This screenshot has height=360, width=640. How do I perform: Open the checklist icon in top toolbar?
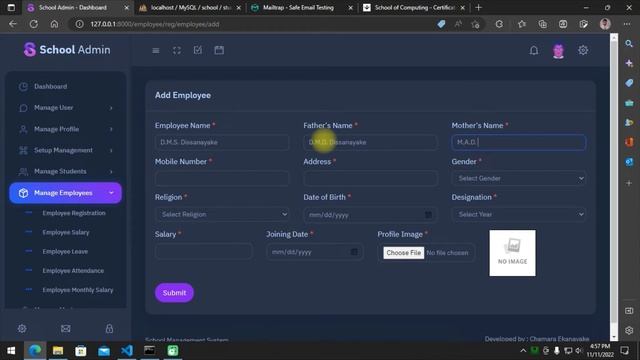198,50
